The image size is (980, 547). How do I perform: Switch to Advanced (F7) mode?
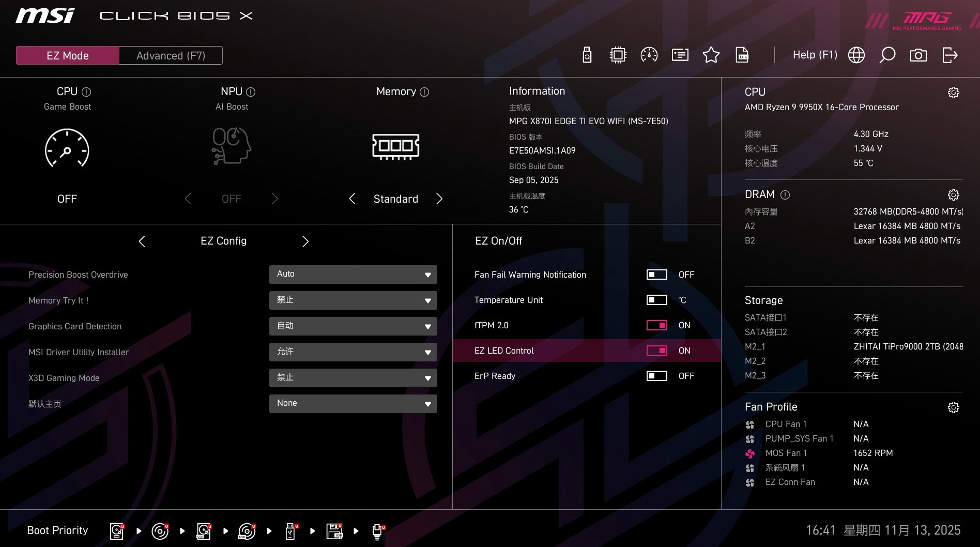coord(171,55)
